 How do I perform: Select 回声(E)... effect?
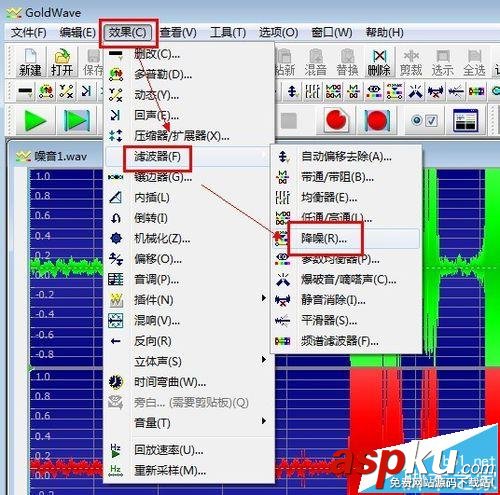pyautogui.click(x=188, y=115)
